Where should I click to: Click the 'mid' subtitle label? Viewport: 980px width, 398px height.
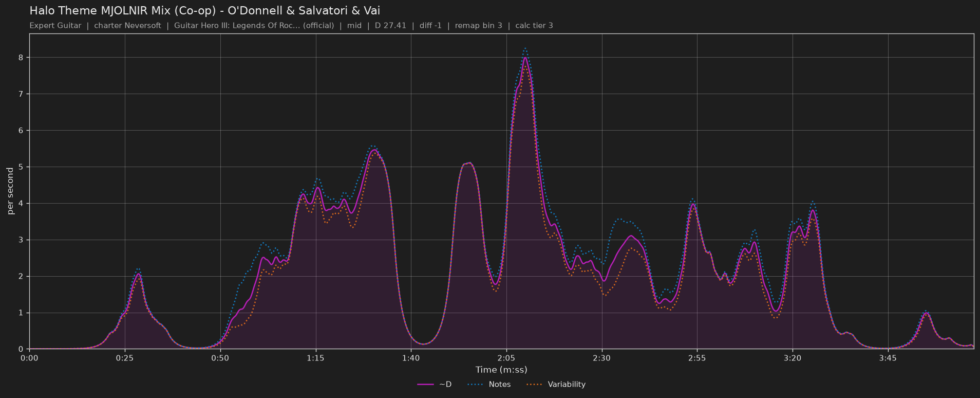[354, 26]
